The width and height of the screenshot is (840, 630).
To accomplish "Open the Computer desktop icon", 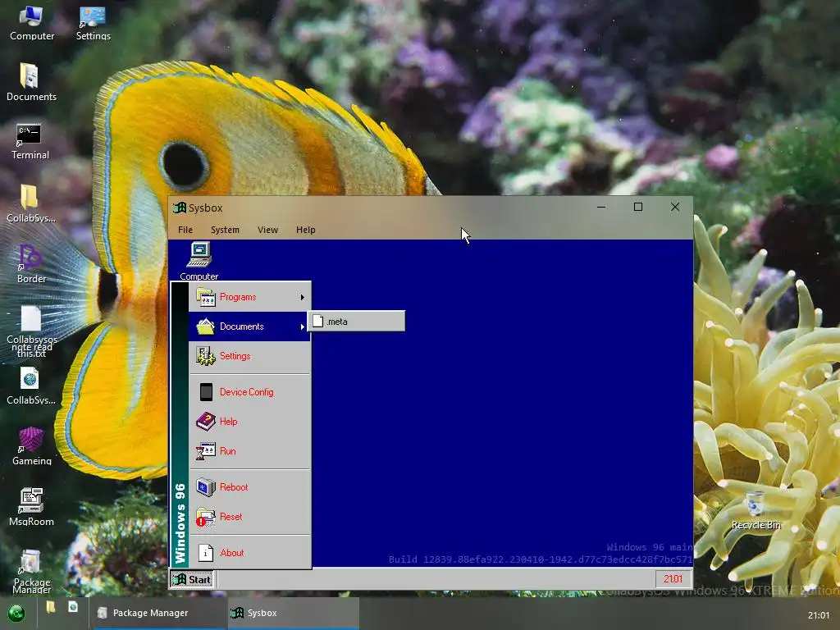I will tap(32, 23).
